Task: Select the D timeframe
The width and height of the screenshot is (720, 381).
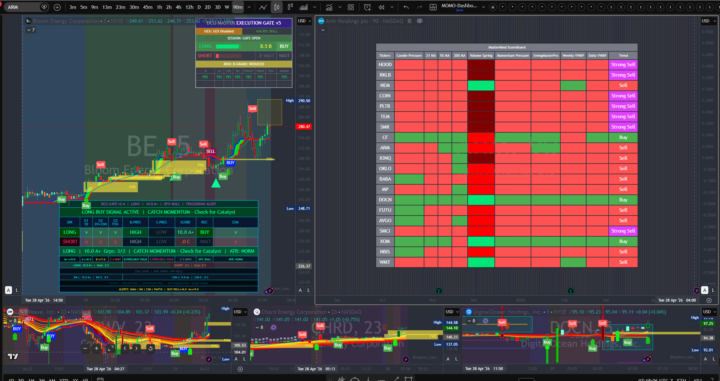Action: point(199,7)
